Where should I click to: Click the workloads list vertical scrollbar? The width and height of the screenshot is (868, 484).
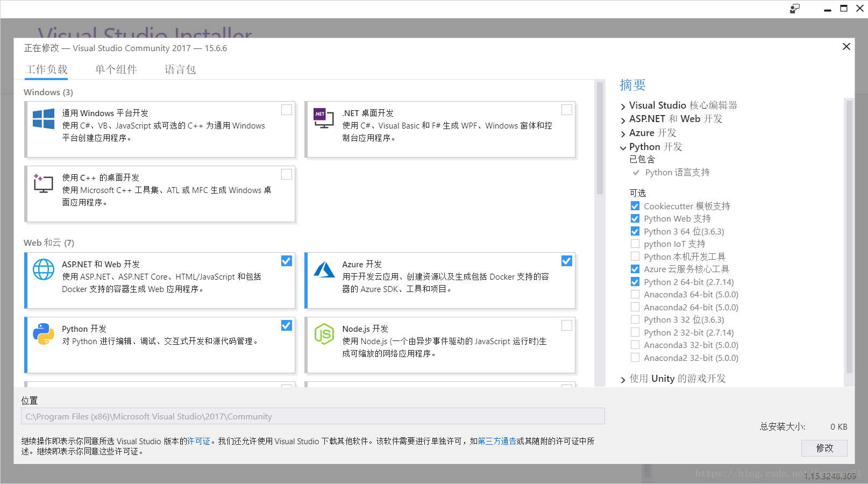[600, 138]
